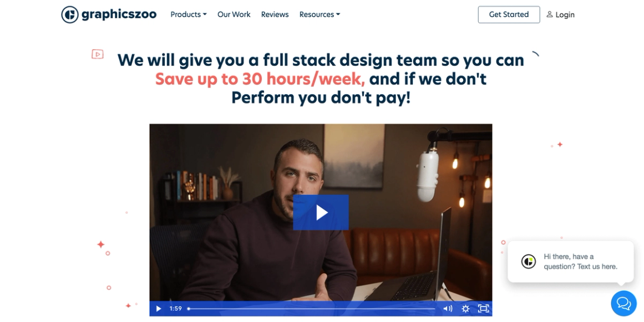Open video settings gear icon
Viewport: 644px width, 322px height.
coord(465,309)
